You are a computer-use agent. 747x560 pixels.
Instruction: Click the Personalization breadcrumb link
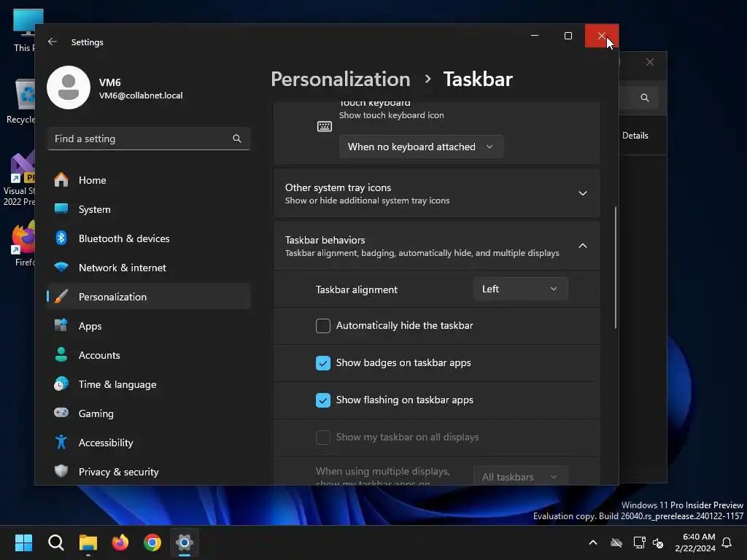(x=340, y=79)
